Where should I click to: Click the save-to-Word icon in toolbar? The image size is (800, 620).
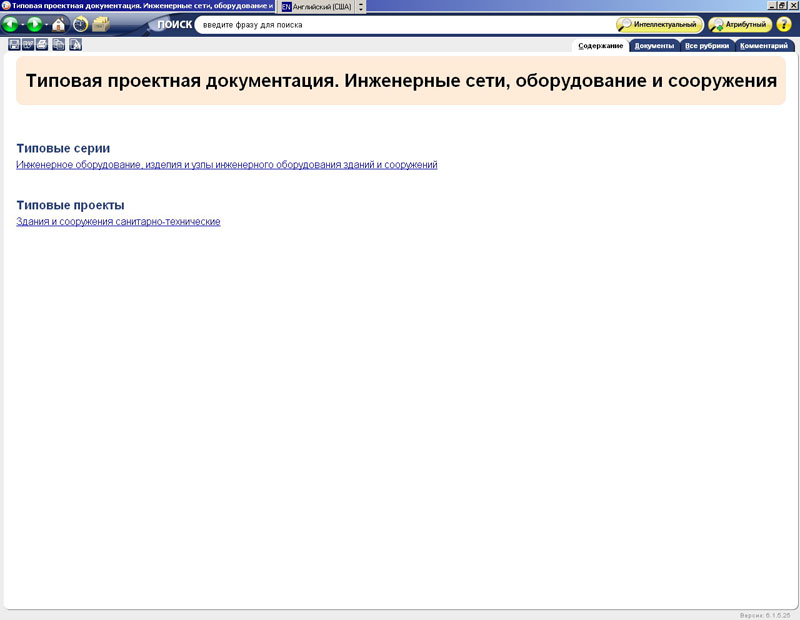coord(28,44)
